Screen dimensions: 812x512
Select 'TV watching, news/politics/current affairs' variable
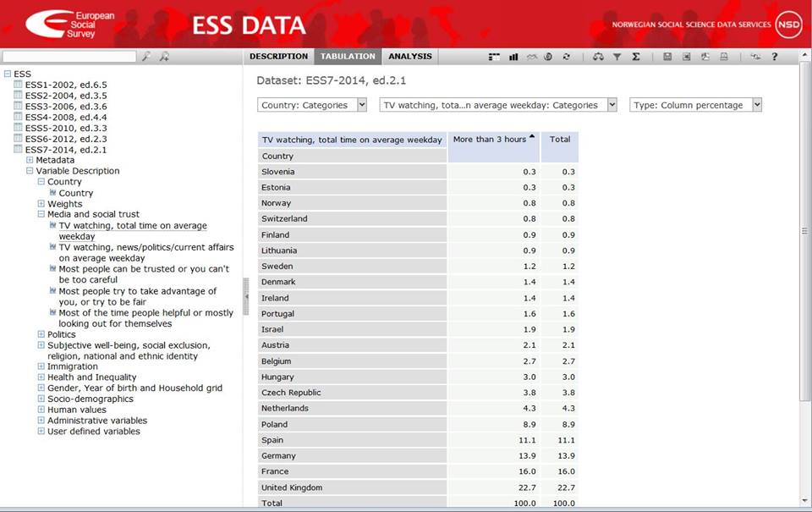click(x=146, y=252)
